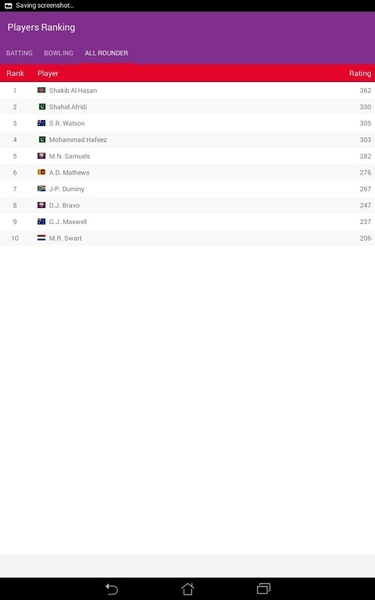The height and width of the screenshot is (600, 375).
Task: Switch to the Bowling tab
Action: pos(59,53)
